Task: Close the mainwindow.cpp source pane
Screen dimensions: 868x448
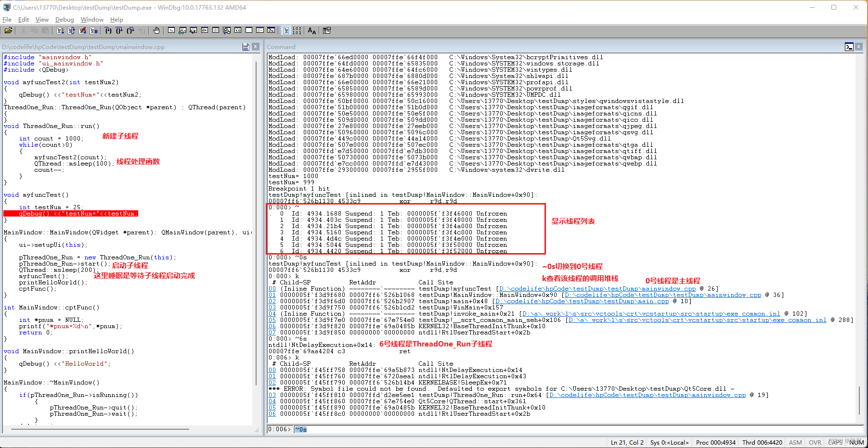Action: point(256,47)
